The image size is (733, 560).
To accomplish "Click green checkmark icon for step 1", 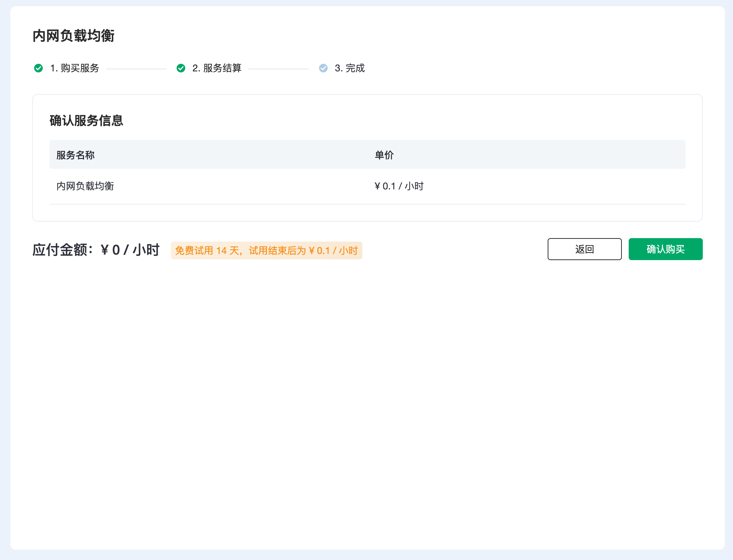I will coord(38,68).
